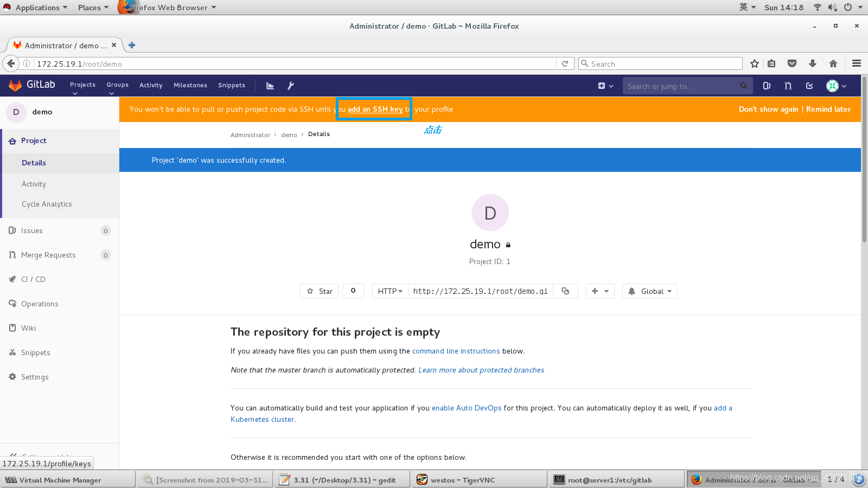Open Issues icon in top navbar
The height and width of the screenshot is (488, 868).
coord(767,86)
